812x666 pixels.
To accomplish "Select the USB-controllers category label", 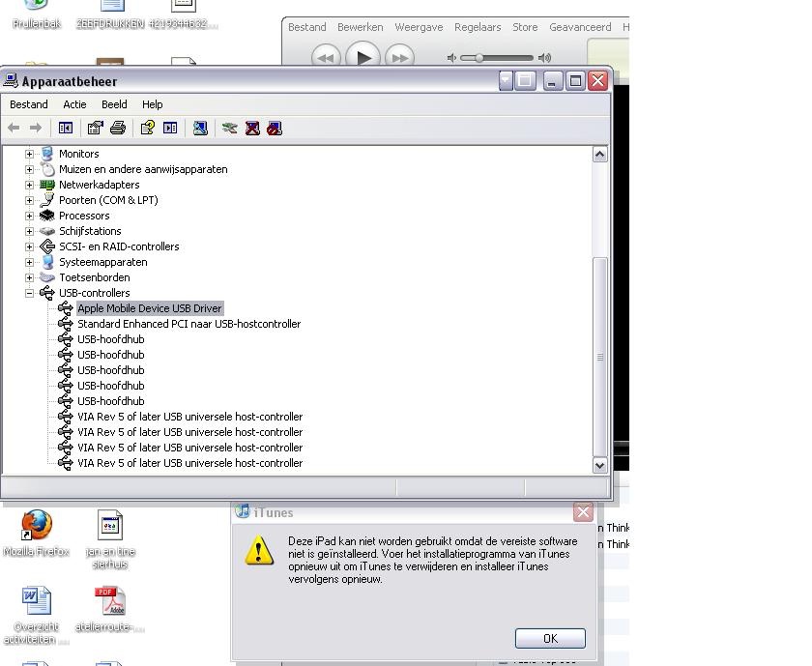I will pos(95,293).
